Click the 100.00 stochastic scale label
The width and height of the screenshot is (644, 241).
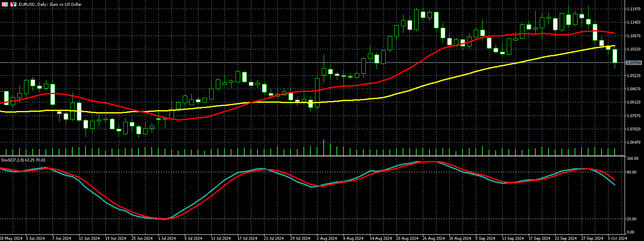[x=632, y=159]
